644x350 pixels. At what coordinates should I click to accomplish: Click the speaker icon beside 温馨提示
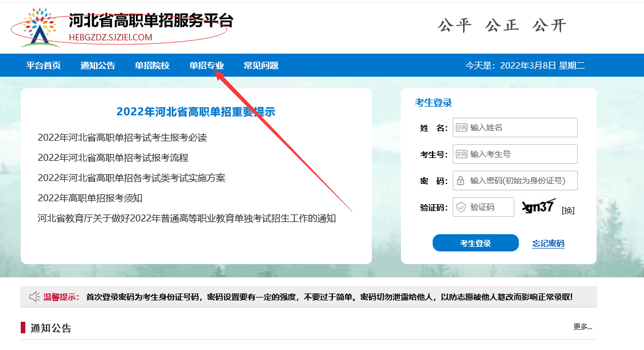point(35,296)
